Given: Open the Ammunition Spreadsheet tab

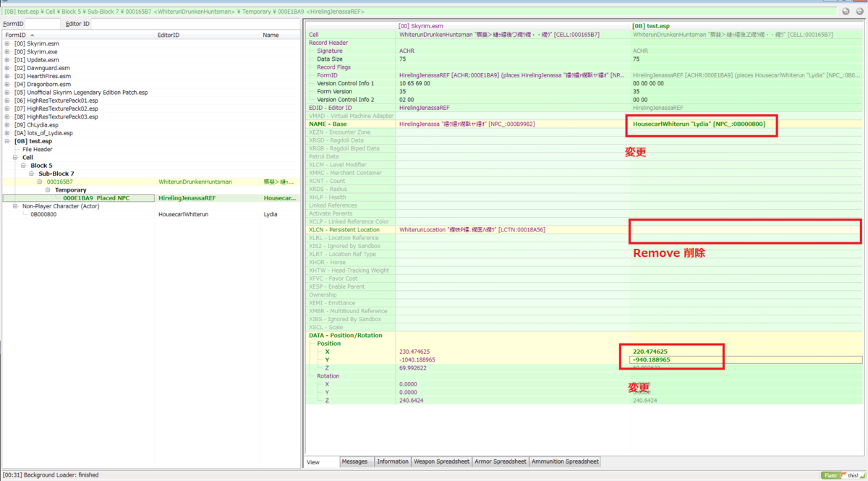Looking at the screenshot, I should [565, 461].
